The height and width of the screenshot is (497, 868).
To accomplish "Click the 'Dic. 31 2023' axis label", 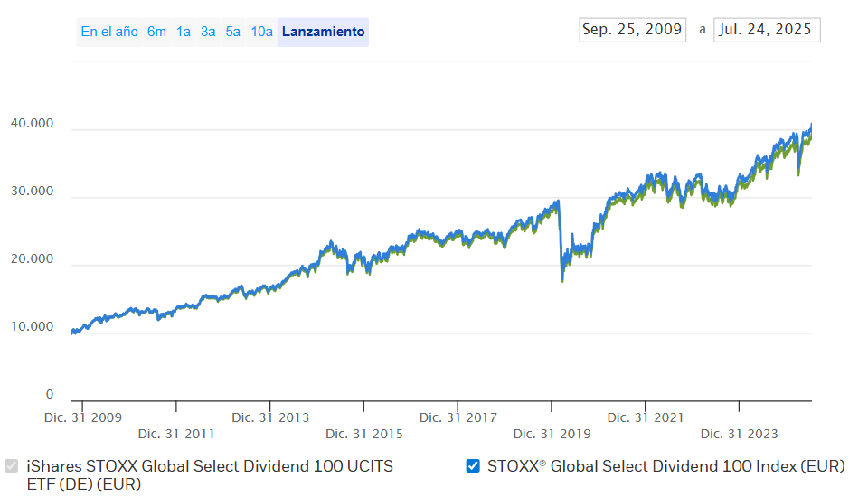I will (x=740, y=434).
